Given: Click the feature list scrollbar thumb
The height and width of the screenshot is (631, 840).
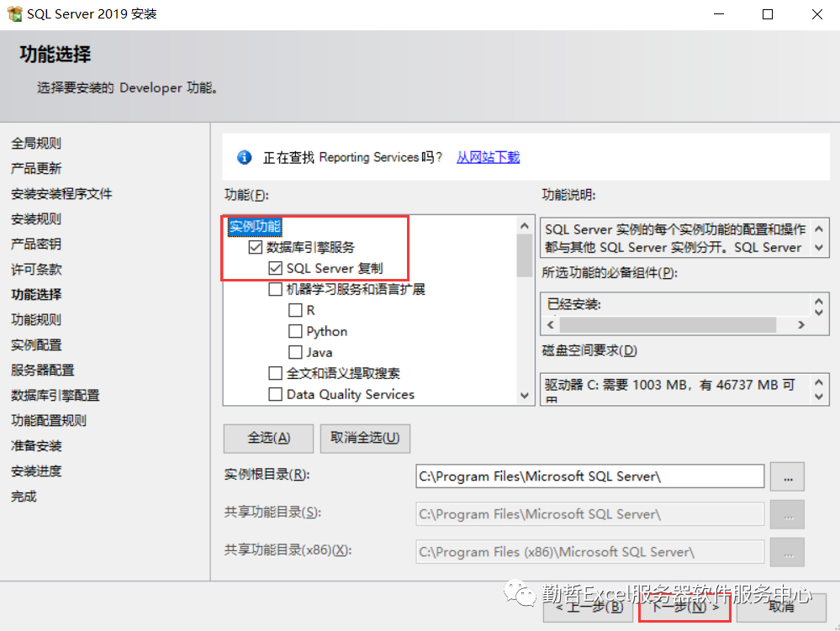Looking at the screenshot, I should (x=525, y=255).
